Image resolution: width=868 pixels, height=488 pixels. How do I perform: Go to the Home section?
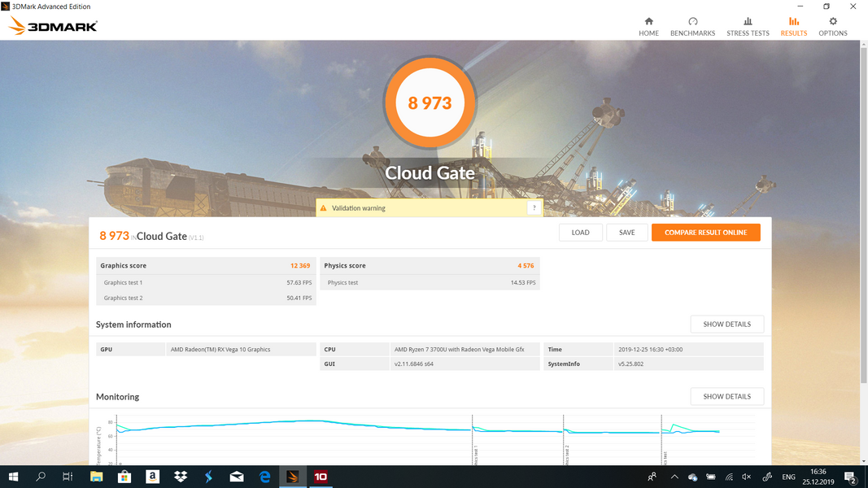[648, 26]
